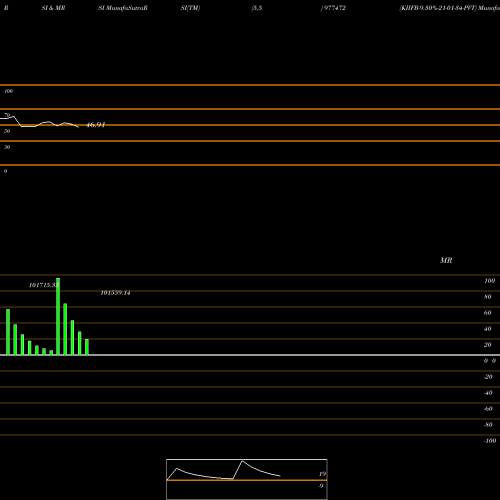Select the 101715.33 value above the bars

pos(44,285)
